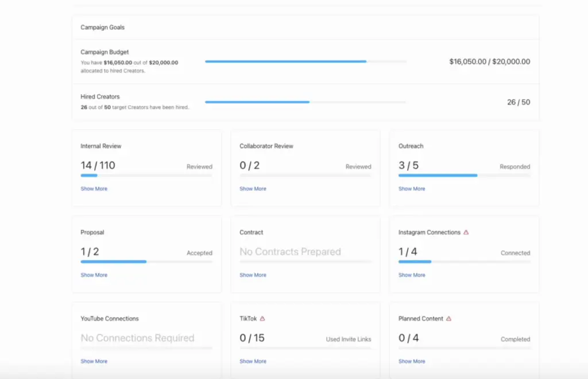Image resolution: width=588 pixels, height=379 pixels.
Task: Click the Campaign Budget progress bar
Action: [305, 61]
